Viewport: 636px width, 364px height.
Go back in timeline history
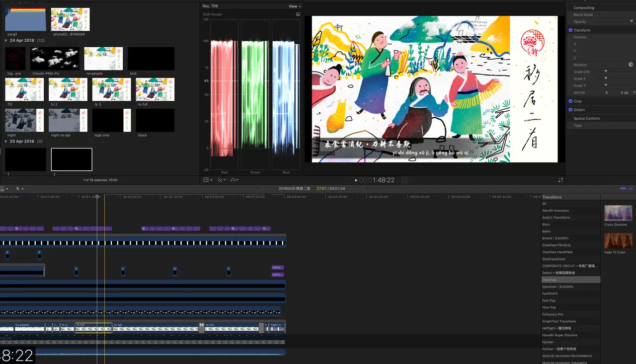pos(262,189)
